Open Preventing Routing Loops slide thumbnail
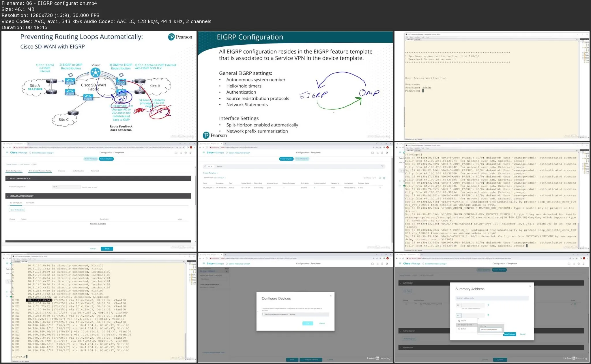Image resolution: width=591 pixels, height=364 pixels. pos(99,86)
